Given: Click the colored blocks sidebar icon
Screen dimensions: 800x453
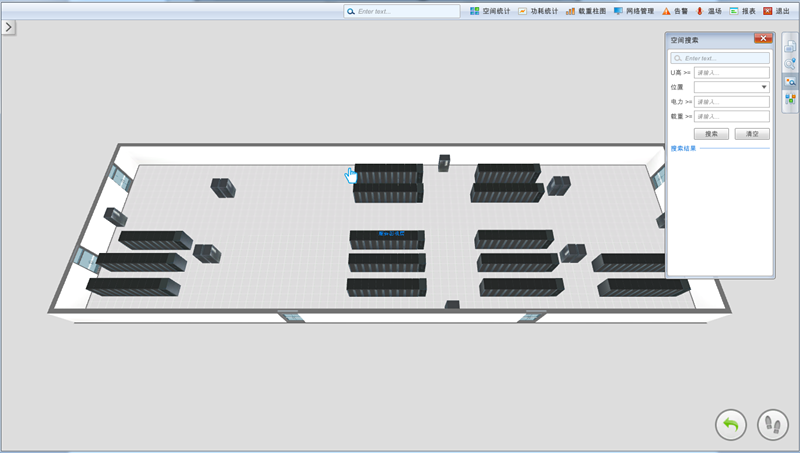Looking at the screenshot, I should pos(790,98).
